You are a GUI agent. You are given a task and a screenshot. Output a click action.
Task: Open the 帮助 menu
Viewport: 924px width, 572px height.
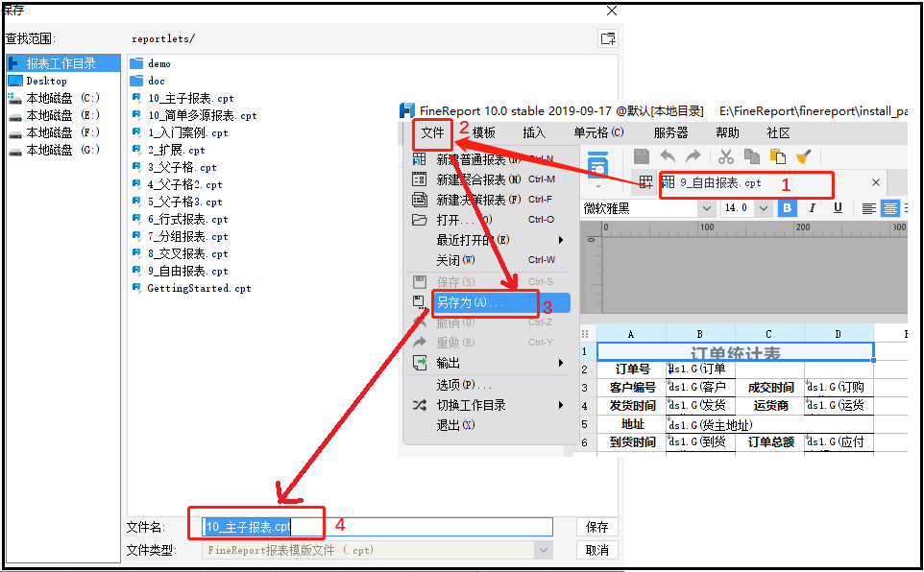click(x=727, y=133)
